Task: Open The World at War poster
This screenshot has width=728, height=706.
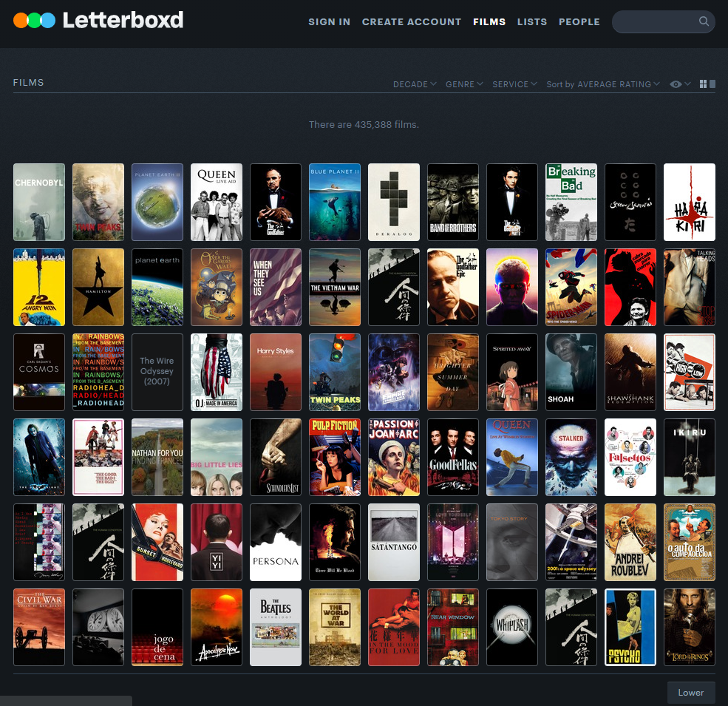Action: 335,627
